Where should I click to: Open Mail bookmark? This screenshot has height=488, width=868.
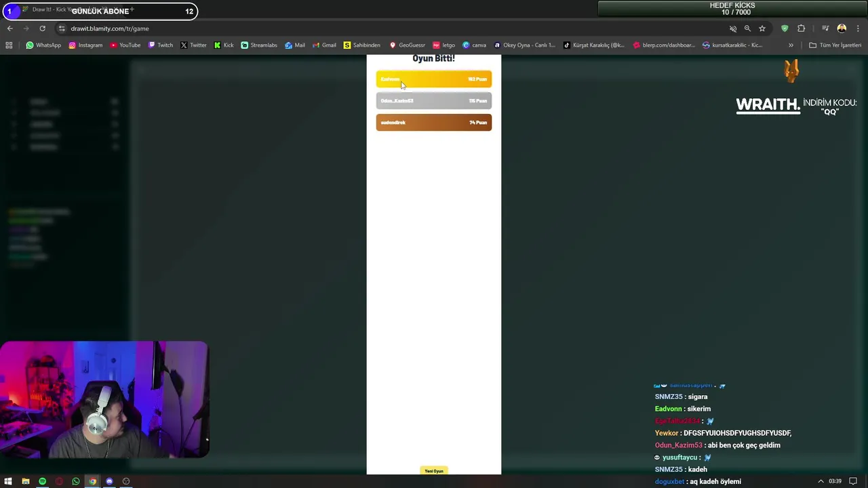coord(295,45)
